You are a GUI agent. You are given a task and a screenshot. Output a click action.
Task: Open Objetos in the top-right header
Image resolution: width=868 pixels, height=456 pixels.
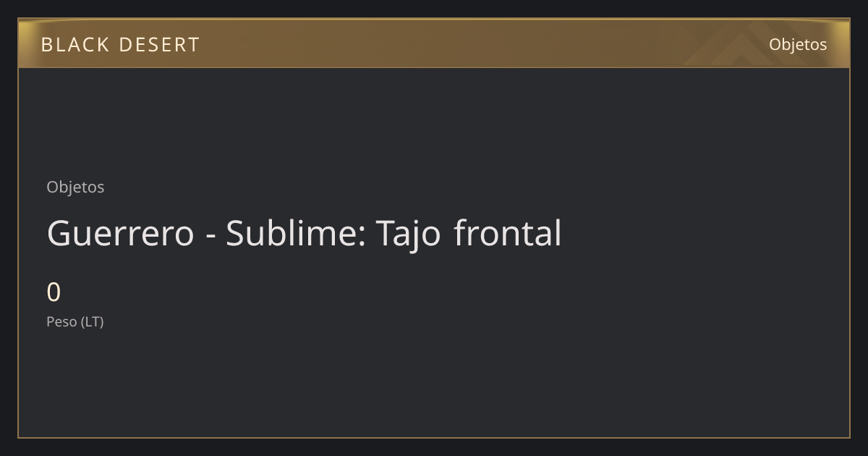tap(798, 44)
